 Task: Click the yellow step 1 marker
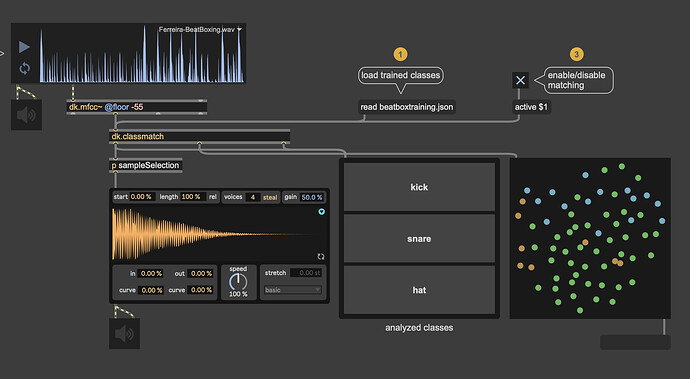400,54
